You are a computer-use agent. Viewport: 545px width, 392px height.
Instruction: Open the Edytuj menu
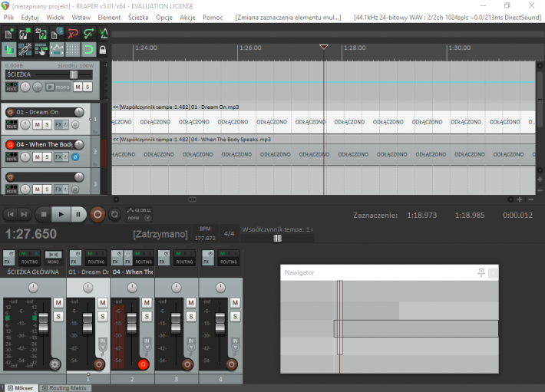tap(30, 18)
